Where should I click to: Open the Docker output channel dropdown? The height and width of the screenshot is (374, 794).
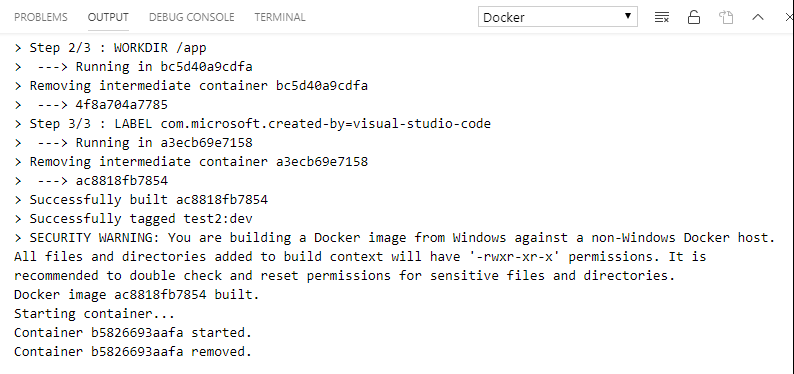pos(558,17)
